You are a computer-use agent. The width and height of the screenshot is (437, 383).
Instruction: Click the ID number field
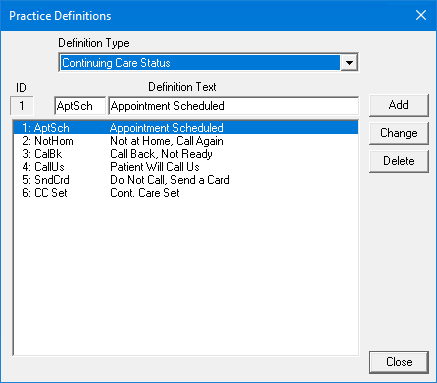pos(22,106)
